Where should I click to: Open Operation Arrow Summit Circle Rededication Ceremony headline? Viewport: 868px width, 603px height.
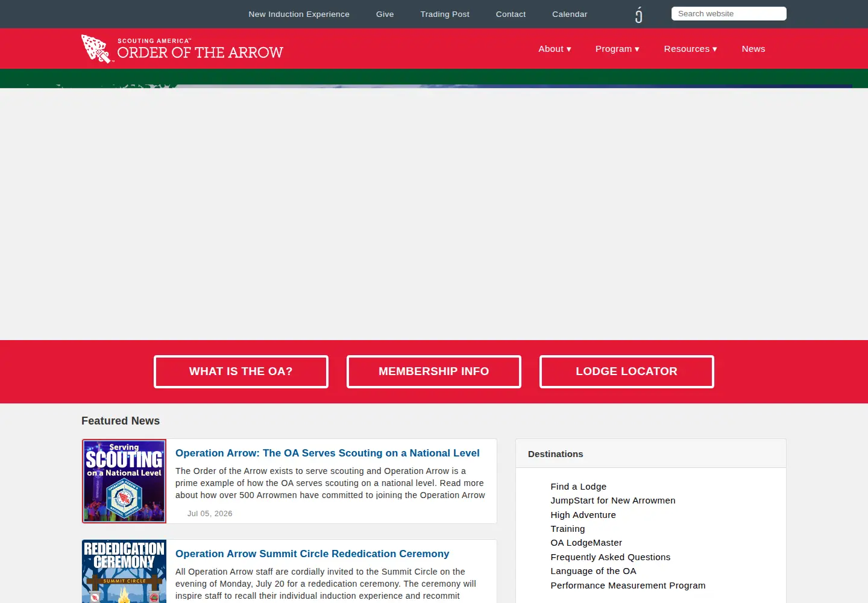coord(312,554)
